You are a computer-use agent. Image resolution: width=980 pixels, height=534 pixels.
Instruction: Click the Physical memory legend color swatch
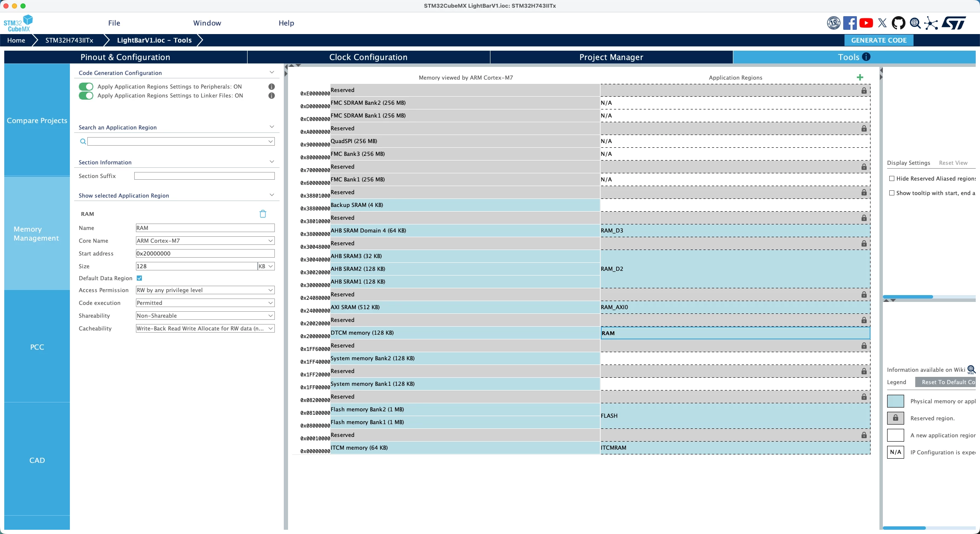tap(896, 401)
